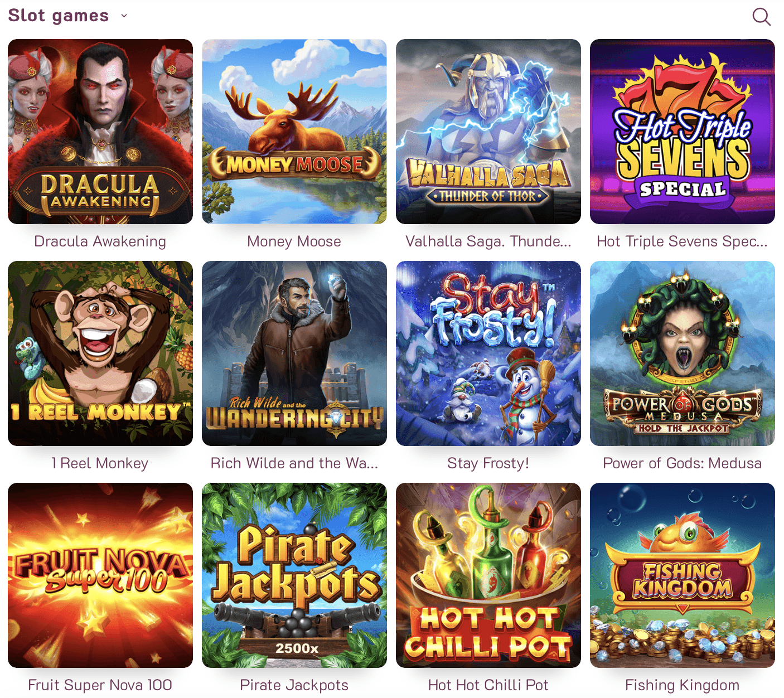
Task: Expand the Slot games dropdown chevron
Action: (x=124, y=16)
